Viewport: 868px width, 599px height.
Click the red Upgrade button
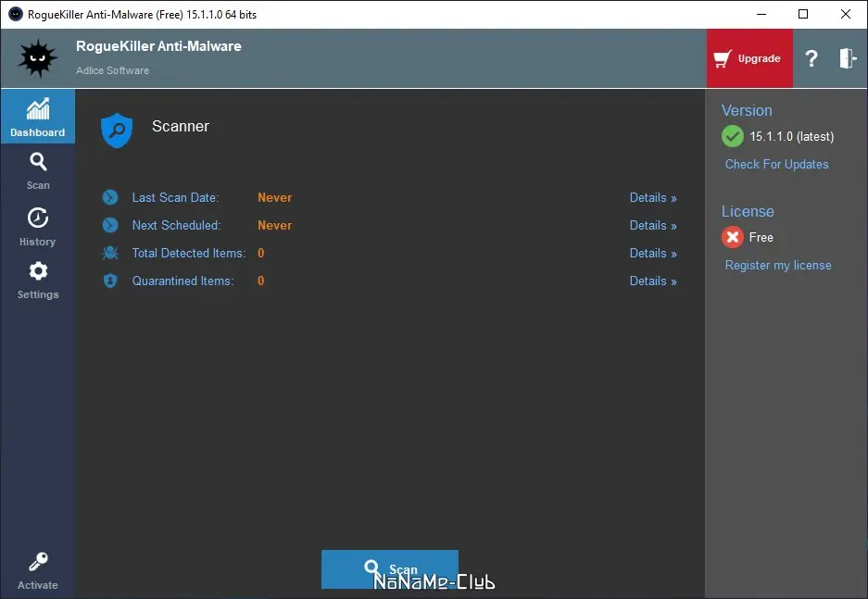[749, 58]
